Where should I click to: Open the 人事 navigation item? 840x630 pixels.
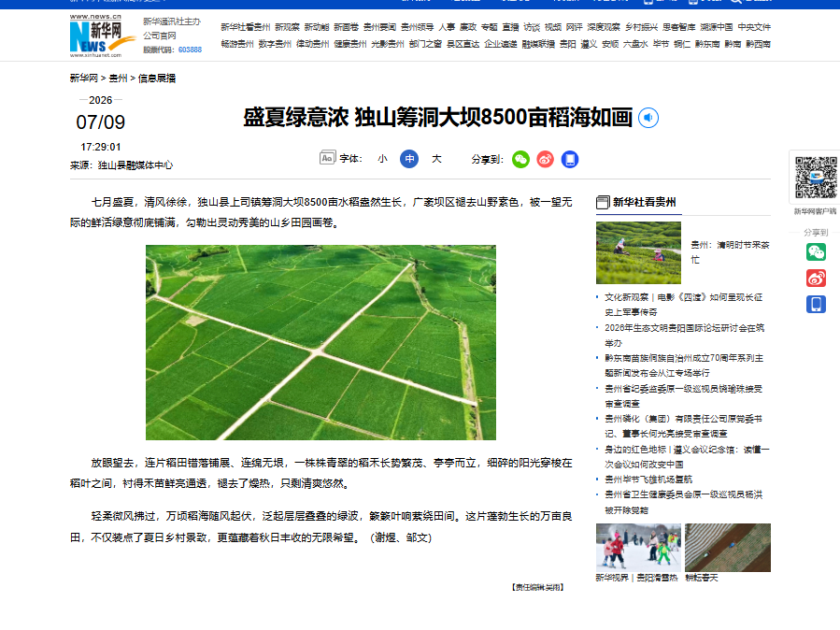[x=447, y=27]
